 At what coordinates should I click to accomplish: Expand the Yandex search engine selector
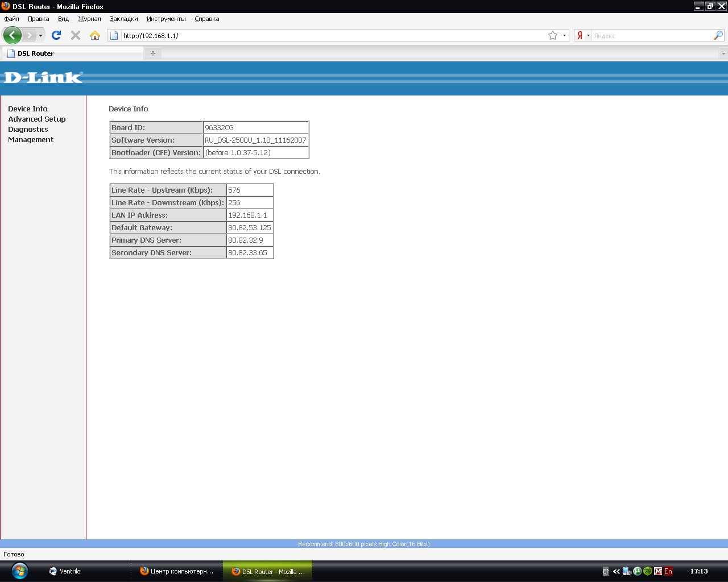point(582,35)
